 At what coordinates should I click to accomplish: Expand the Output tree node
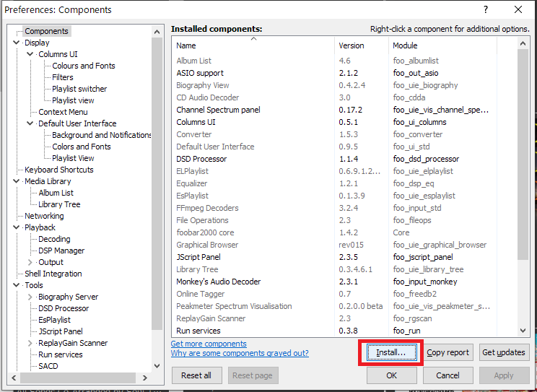[x=30, y=262]
